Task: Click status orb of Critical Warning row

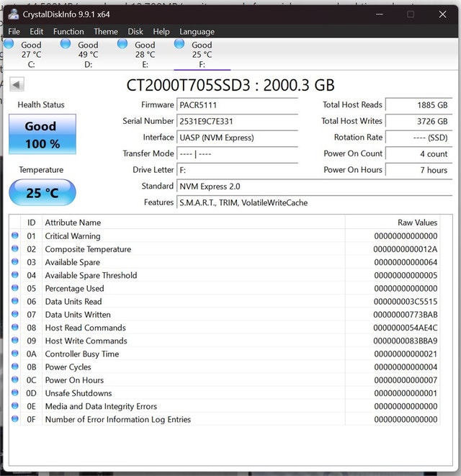Action: 15,235
